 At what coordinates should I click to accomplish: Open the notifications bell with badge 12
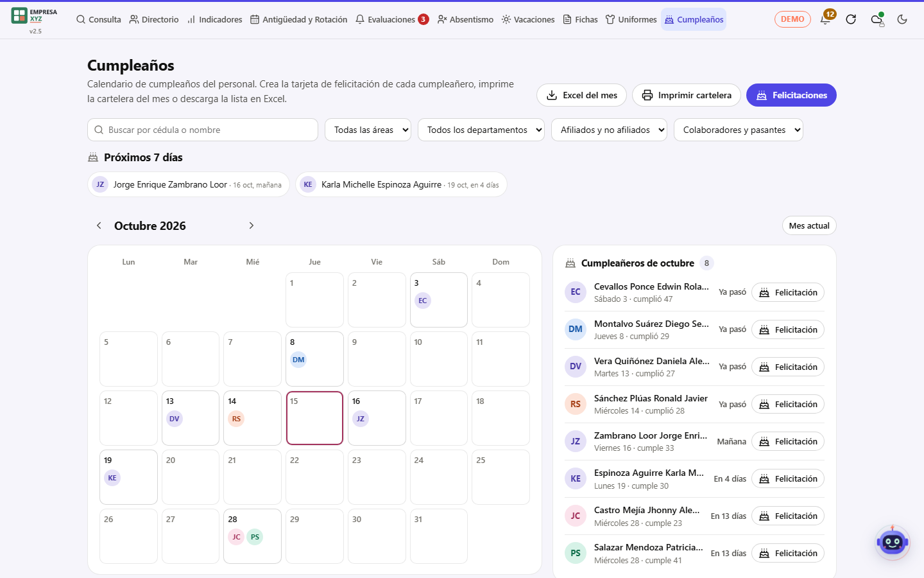(x=826, y=19)
